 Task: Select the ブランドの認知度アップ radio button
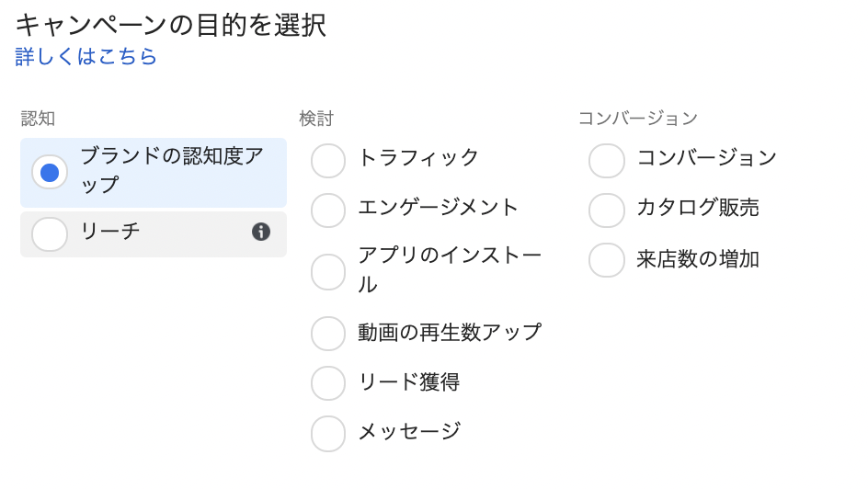[50, 172]
